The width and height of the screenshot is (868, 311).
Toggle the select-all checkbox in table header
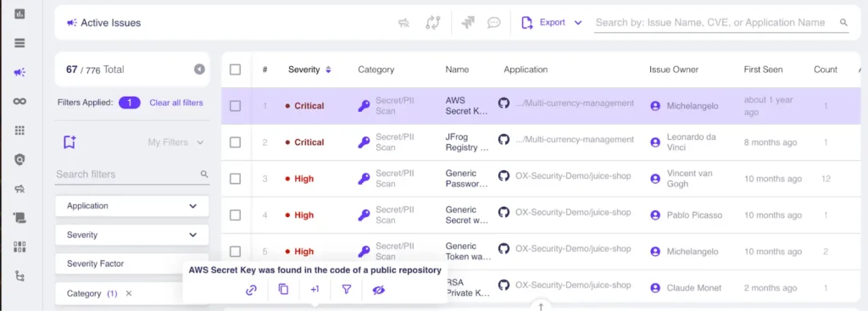(236, 69)
